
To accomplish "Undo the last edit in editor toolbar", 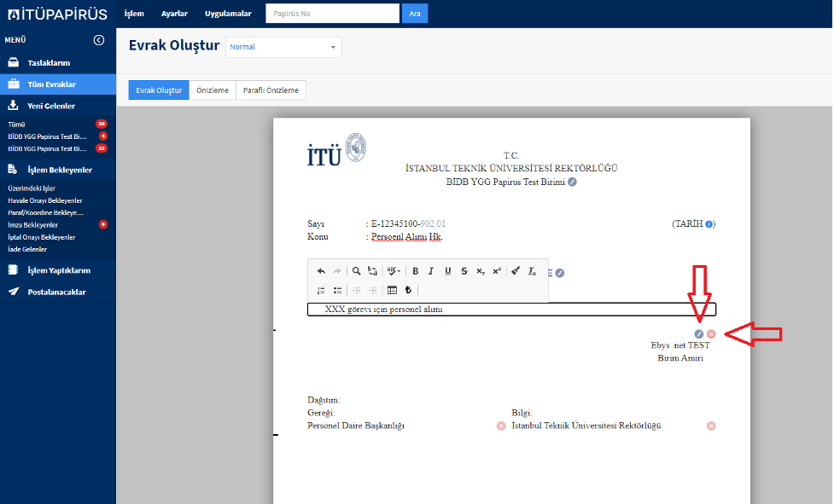I will pos(321,271).
